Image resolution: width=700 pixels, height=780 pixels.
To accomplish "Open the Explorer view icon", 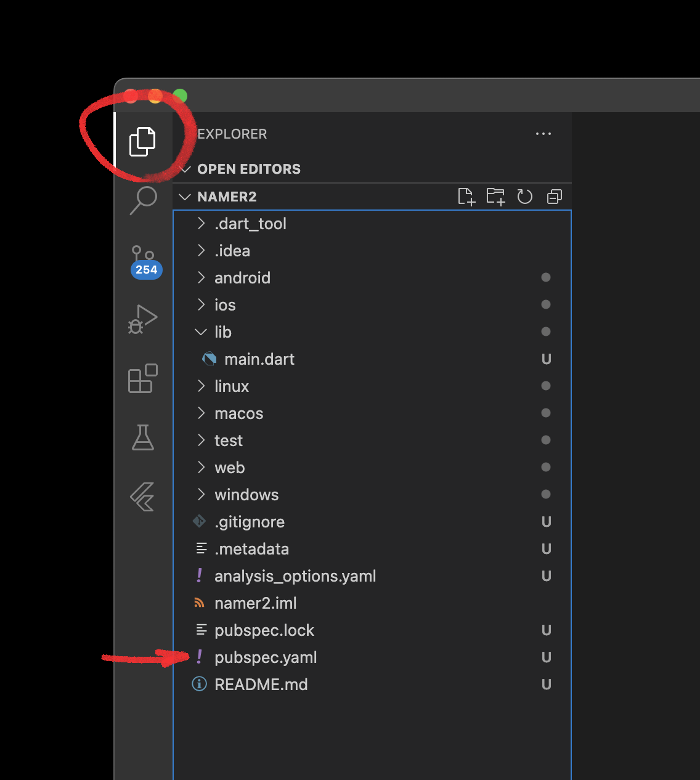I will pyautogui.click(x=144, y=140).
